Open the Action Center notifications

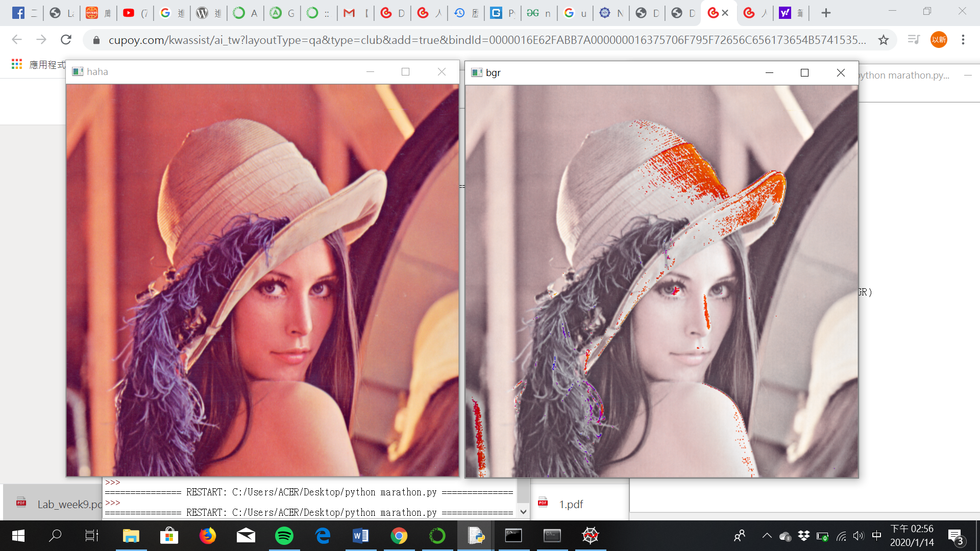956,537
